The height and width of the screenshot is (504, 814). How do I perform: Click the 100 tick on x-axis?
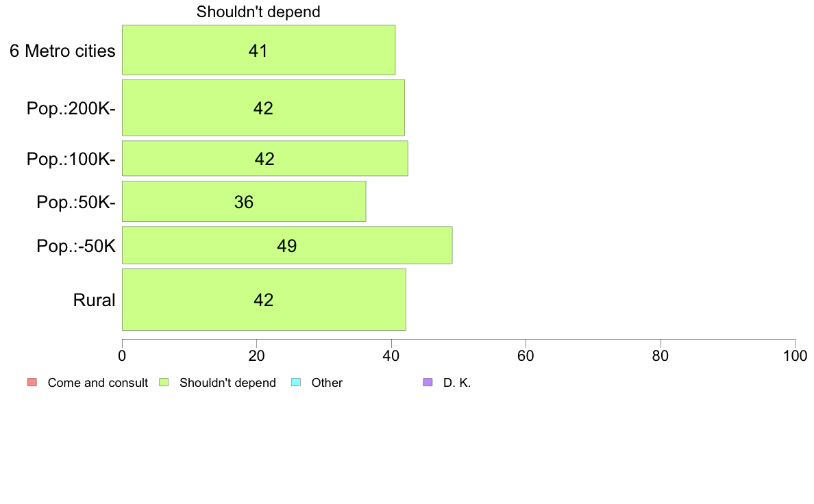click(x=795, y=355)
